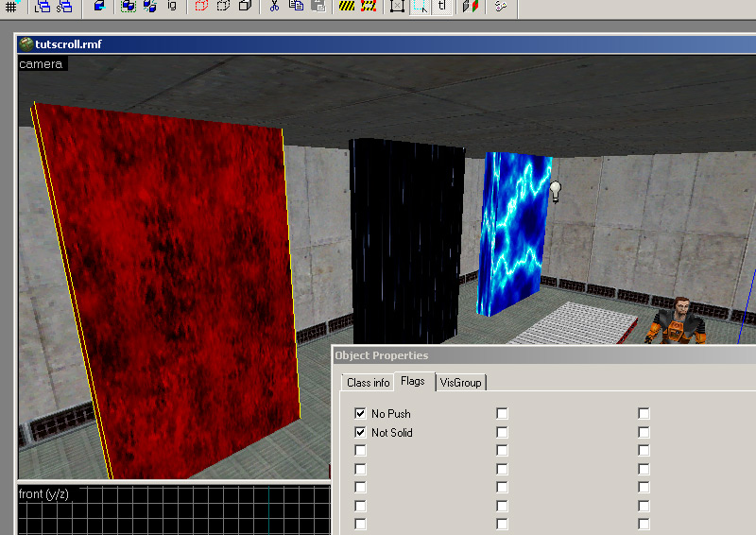The height and width of the screenshot is (535, 756).
Task: Group the selected objects
Action: click(x=128, y=6)
